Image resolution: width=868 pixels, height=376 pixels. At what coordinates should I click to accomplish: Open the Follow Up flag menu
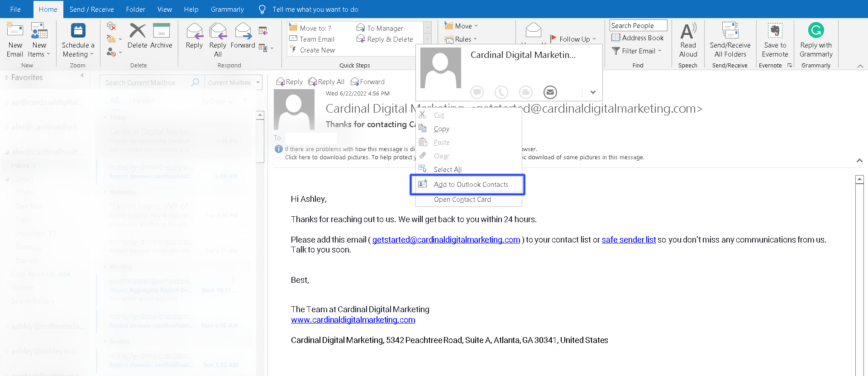coord(573,39)
